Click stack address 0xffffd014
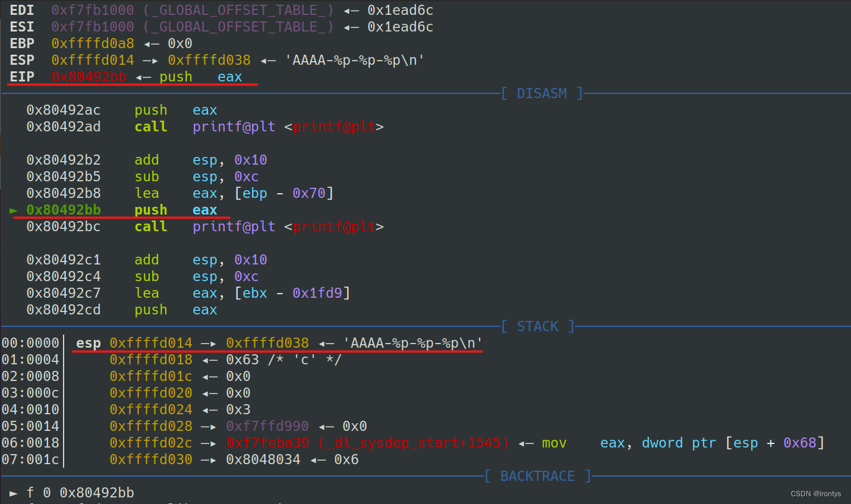This screenshot has width=851, height=504. click(151, 343)
